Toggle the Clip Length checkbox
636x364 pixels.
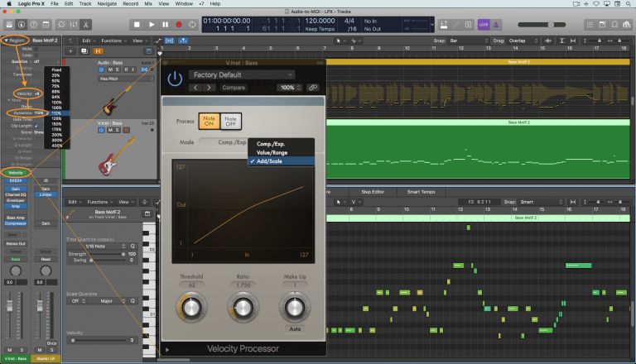click(36, 126)
